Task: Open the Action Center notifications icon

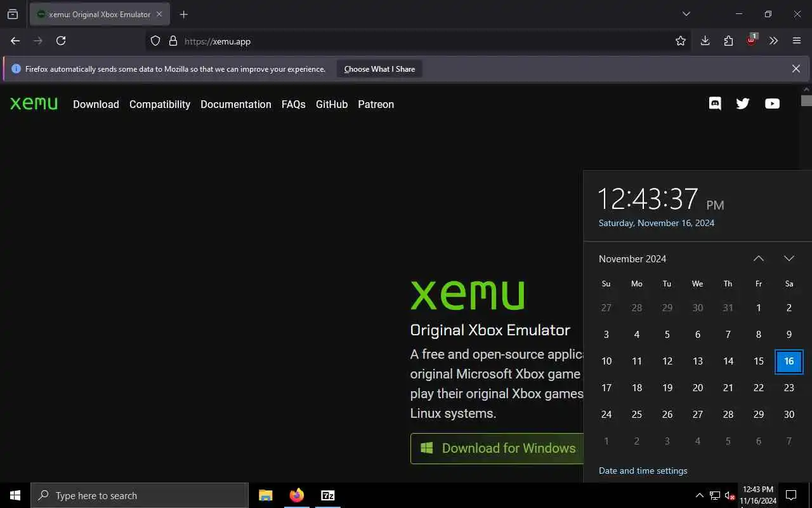Action: pos(791,495)
